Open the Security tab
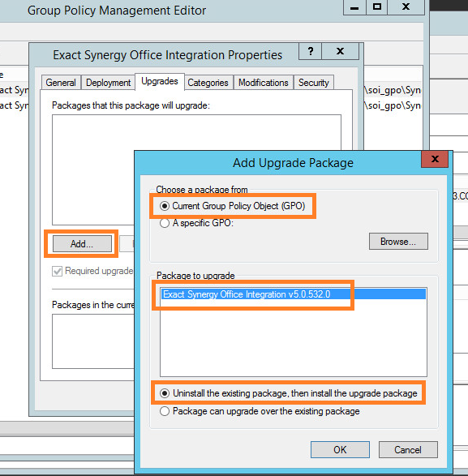 tap(314, 83)
